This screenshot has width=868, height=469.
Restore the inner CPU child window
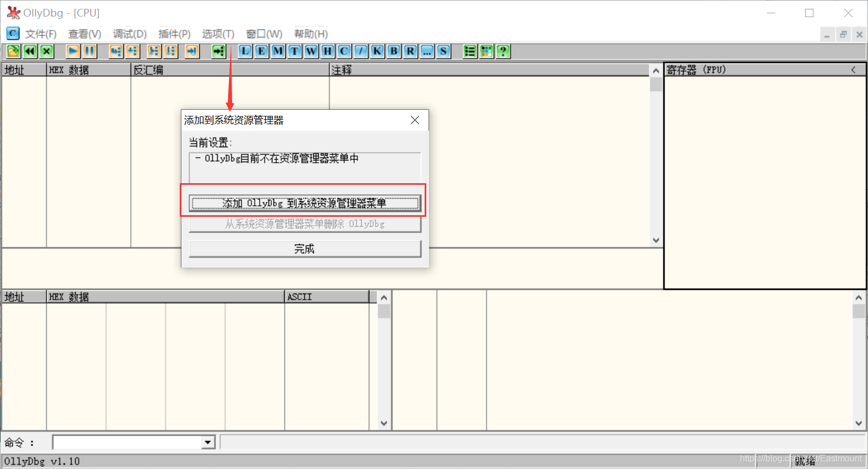(843, 35)
